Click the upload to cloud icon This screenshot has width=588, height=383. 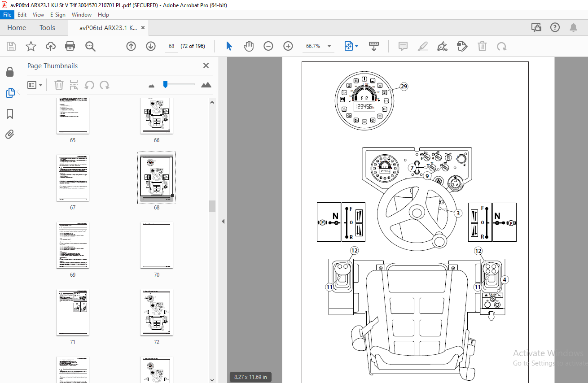click(x=50, y=46)
